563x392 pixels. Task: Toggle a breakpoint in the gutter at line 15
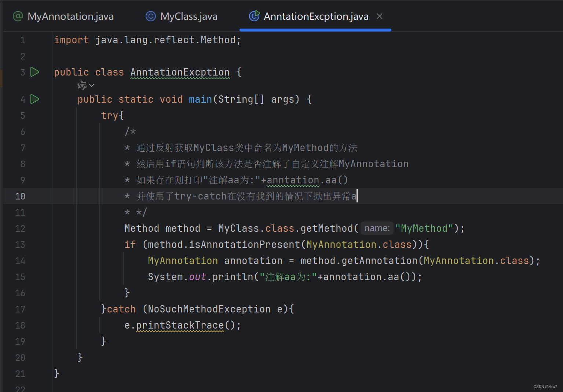[42, 277]
